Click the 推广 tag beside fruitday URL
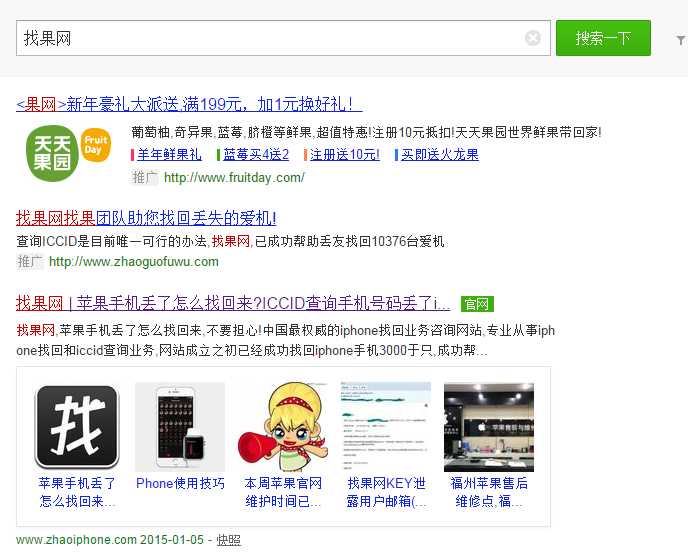The width and height of the screenshot is (688, 553). pos(145,177)
